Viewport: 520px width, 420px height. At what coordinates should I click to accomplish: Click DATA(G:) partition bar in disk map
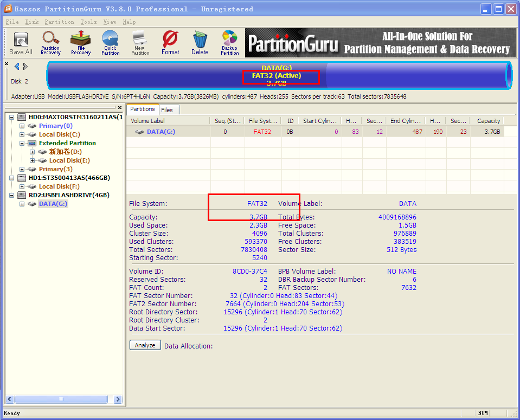(x=279, y=75)
